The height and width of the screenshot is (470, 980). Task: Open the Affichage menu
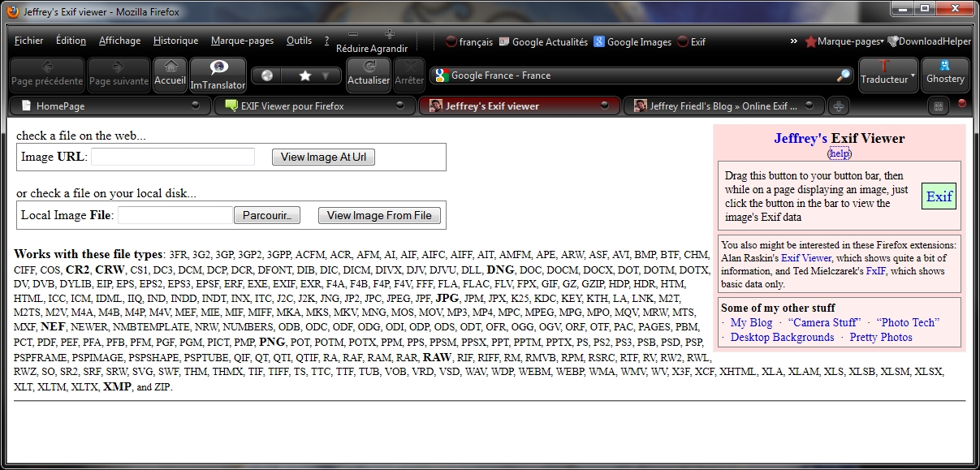(x=120, y=41)
